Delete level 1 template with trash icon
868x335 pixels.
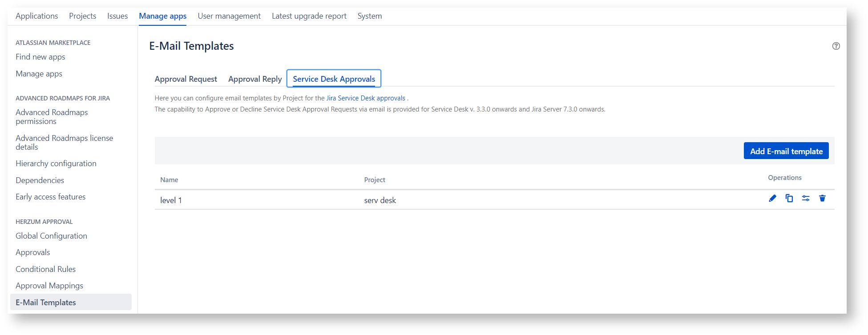click(822, 198)
